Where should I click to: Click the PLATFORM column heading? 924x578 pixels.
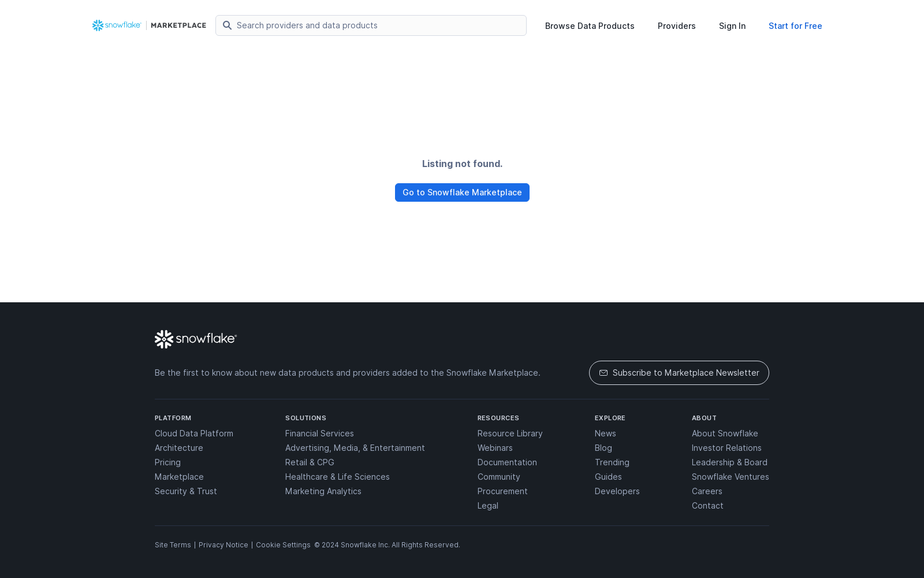point(173,418)
